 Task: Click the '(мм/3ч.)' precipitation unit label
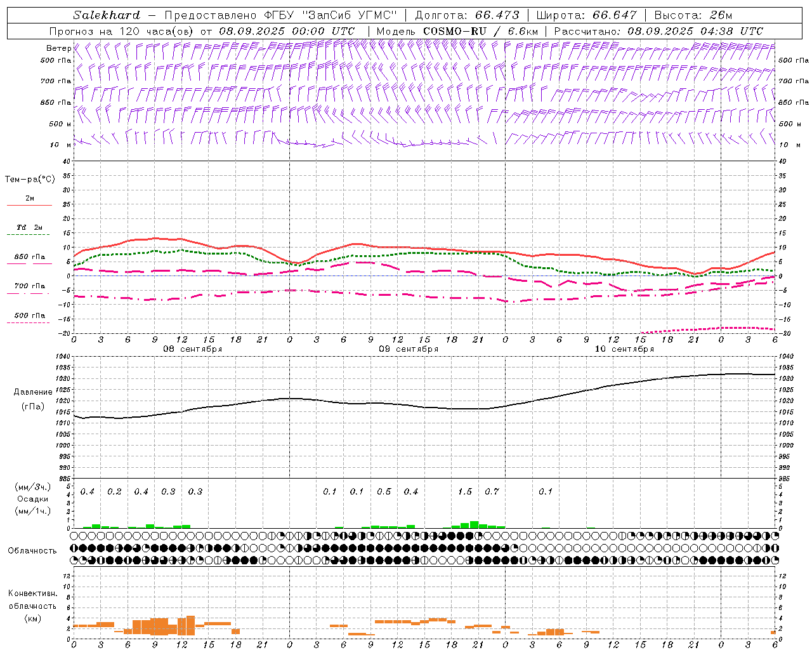(x=33, y=487)
